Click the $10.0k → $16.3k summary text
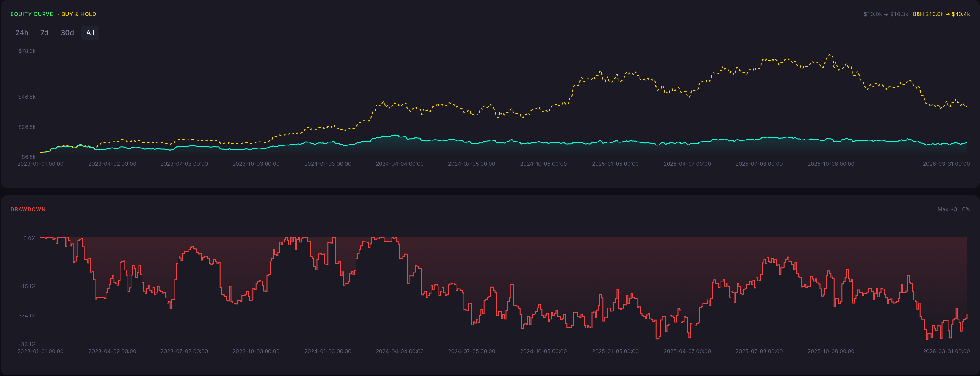This screenshot has height=376, width=980. 886,14
